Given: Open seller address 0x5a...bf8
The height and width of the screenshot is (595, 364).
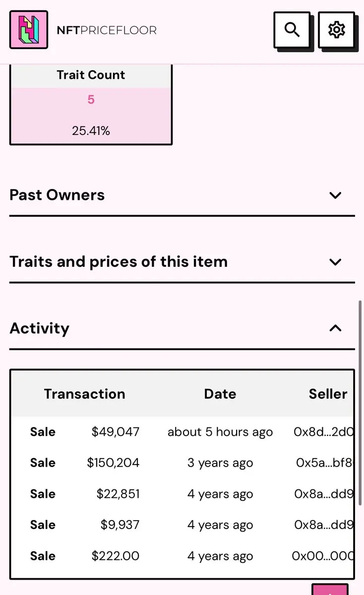Looking at the screenshot, I should (x=324, y=463).
